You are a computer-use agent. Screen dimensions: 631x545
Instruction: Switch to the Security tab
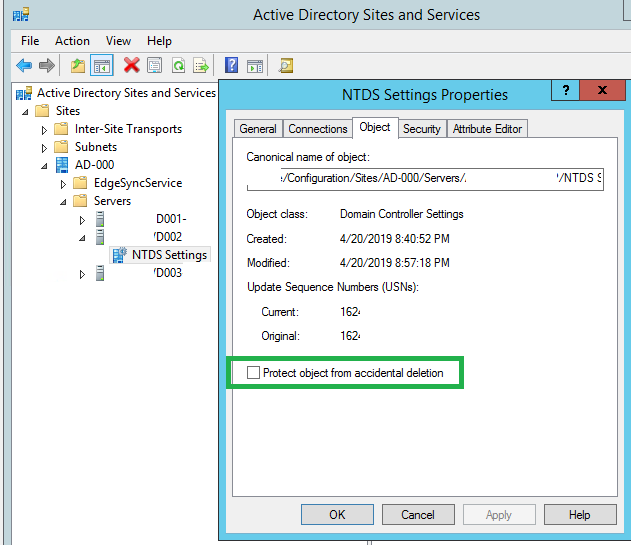pos(422,129)
